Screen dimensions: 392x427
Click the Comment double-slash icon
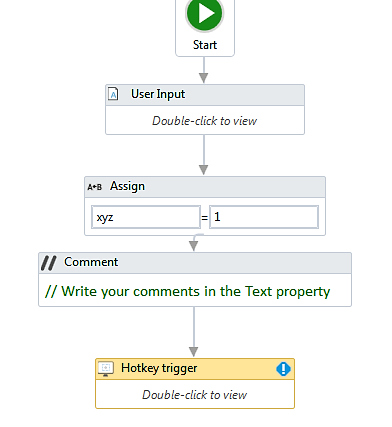tap(49, 263)
